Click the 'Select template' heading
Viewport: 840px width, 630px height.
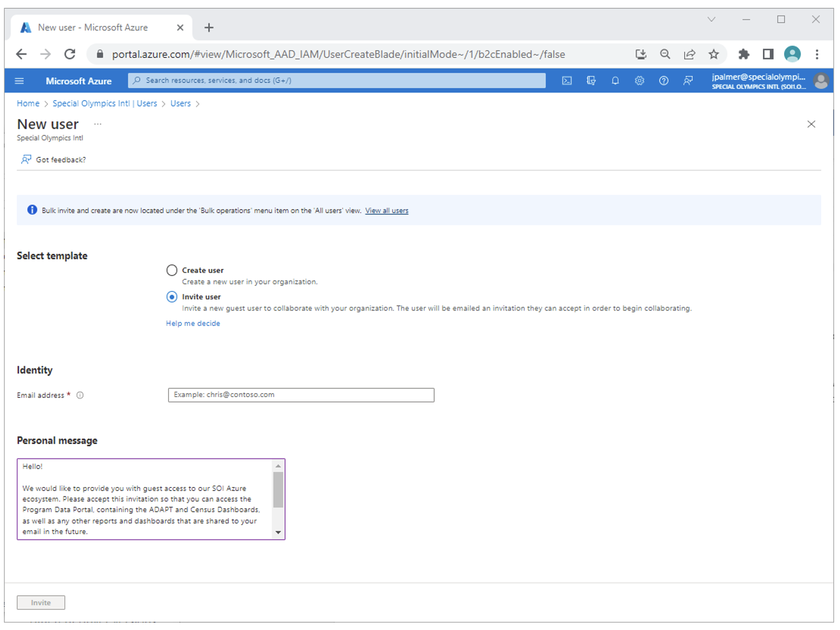pyautogui.click(x=52, y=256)
